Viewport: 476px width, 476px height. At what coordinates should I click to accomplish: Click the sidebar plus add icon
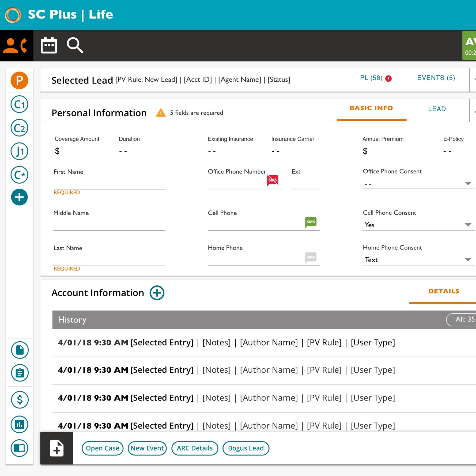click(x=19, y=197)
